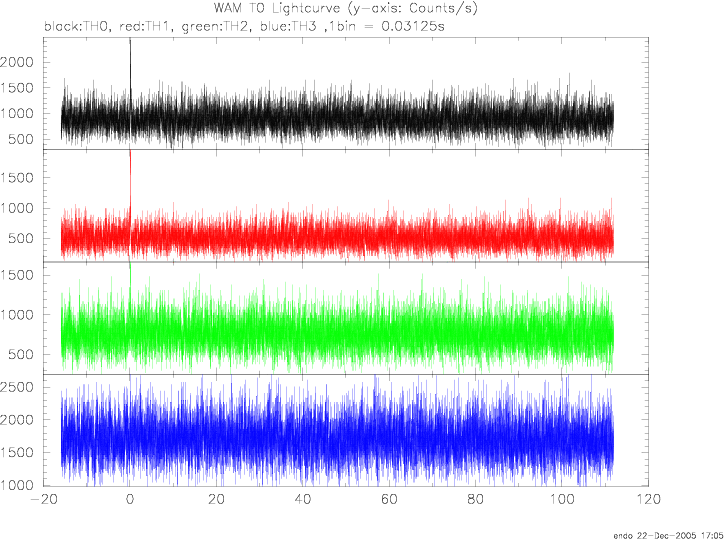
Task: Click the red TH1 spike at time zero
Action: coord(130,178)
